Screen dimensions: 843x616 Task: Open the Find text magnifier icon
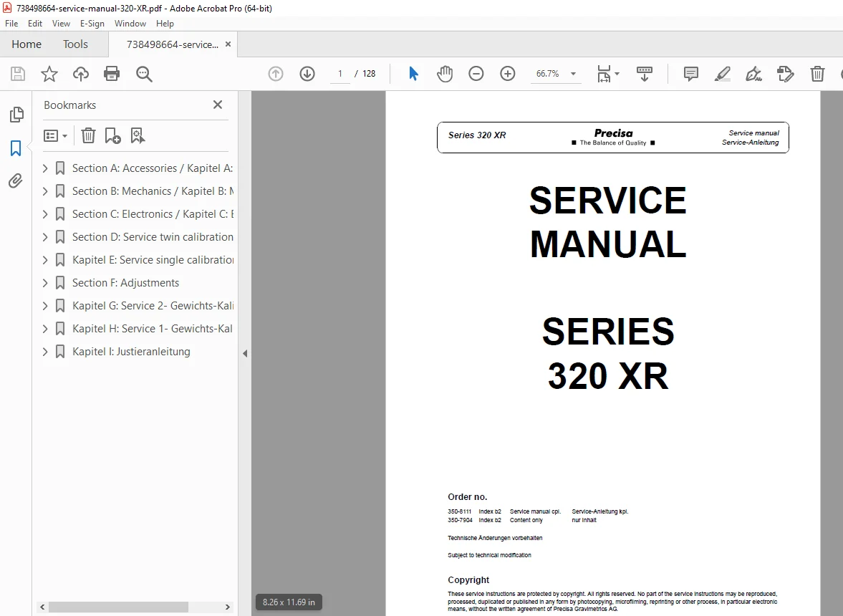[144, 74]
